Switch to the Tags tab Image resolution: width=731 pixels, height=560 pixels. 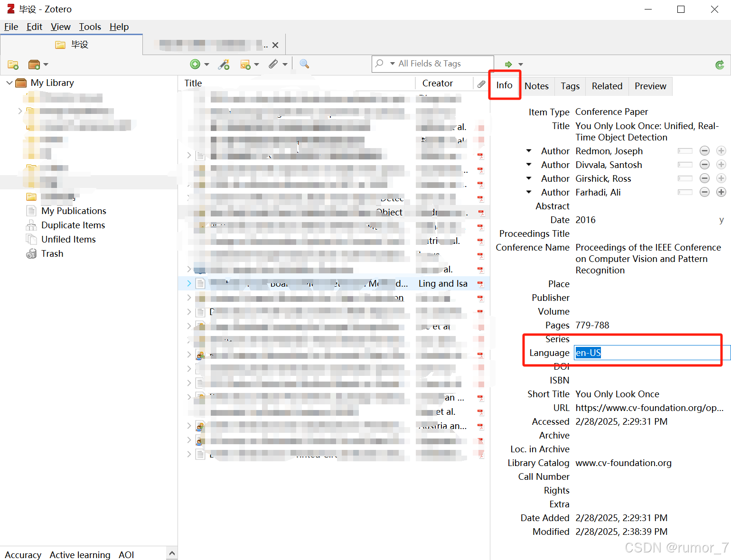(570, 86)
